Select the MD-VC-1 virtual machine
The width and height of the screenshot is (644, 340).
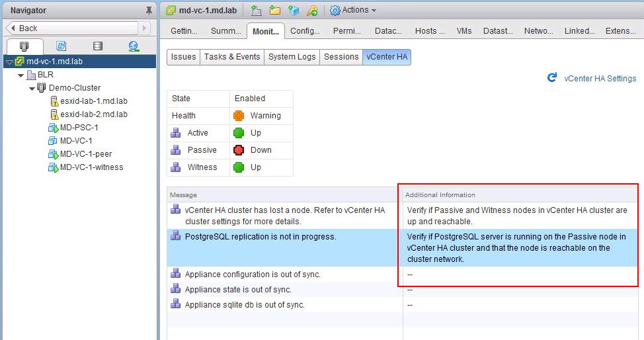pos(76,141)
